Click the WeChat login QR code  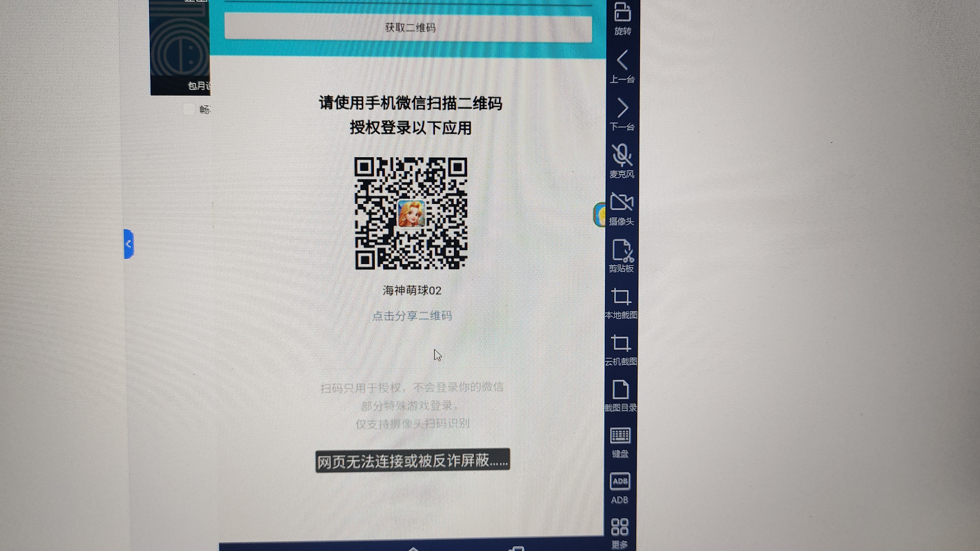tap(411, 213)
